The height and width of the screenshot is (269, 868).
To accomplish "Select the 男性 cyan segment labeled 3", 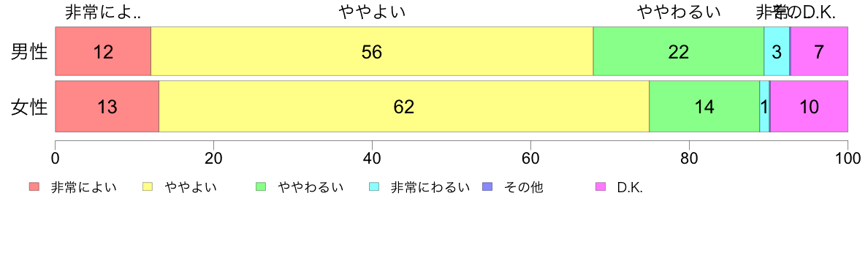I will pyautogui.click(x=777, y=51).
